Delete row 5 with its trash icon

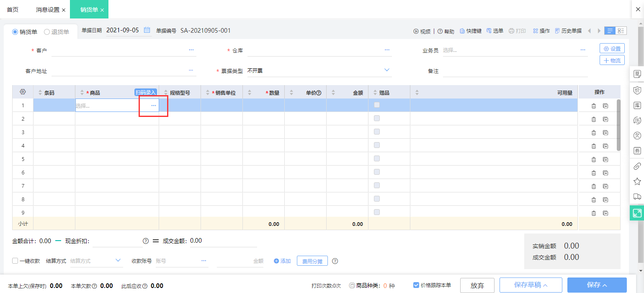(593, 160)
